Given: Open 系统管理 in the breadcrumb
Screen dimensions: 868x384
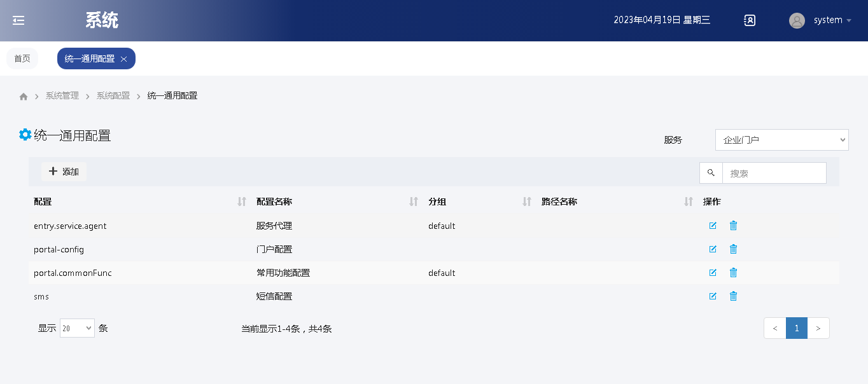Looking at the screenshot, I should point(62,96).
